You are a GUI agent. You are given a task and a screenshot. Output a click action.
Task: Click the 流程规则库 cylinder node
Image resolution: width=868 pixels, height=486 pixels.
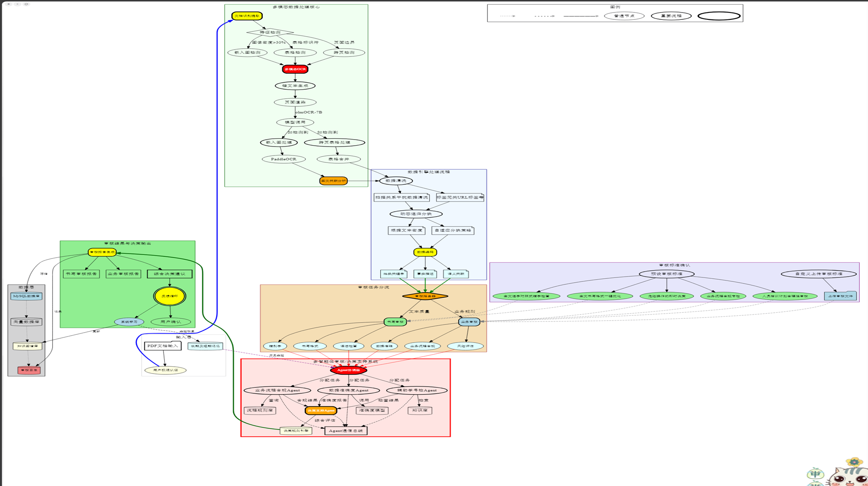tap(260, 411)
